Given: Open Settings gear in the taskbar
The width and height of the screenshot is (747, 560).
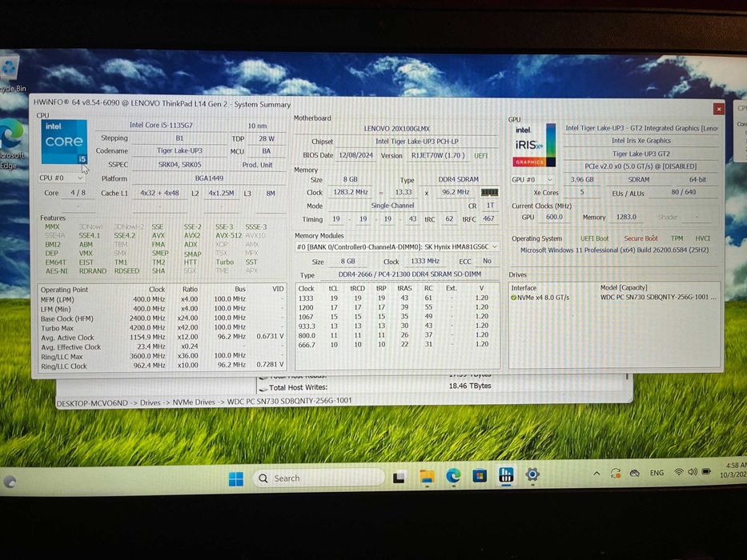Looking at the screenshot, I should tap(532, 474).
